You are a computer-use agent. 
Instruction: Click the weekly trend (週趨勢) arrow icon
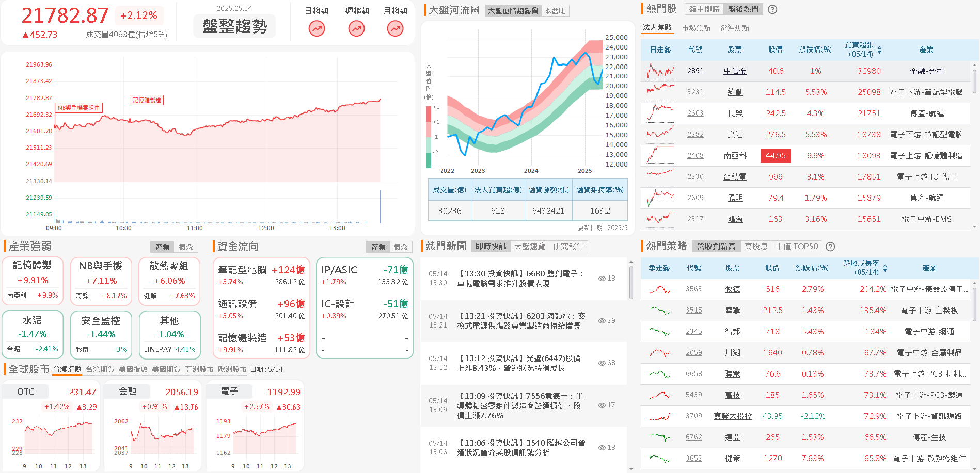tap(356, 29)
